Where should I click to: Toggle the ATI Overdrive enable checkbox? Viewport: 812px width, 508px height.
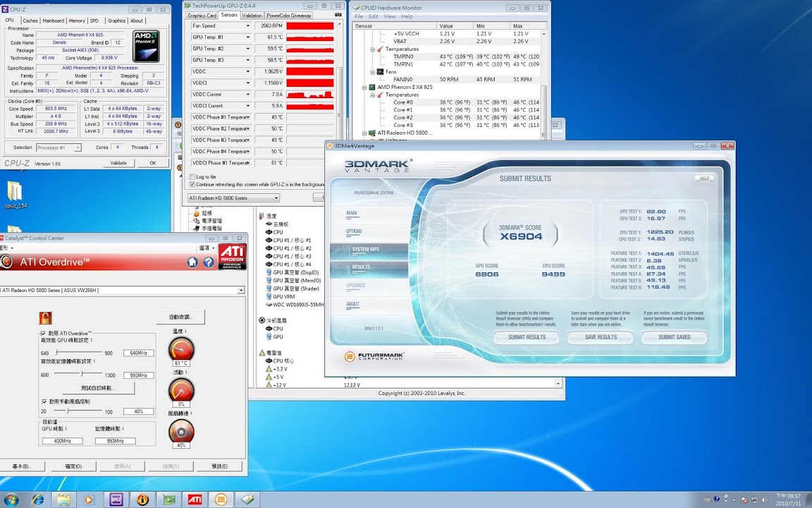click(x=43, y=333)
